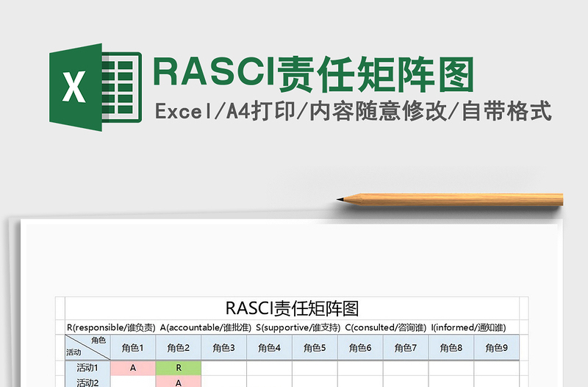The image size is (588, 387).
Task: Click legend text 'A(accountable/谁批准)'
Action: 206,327
